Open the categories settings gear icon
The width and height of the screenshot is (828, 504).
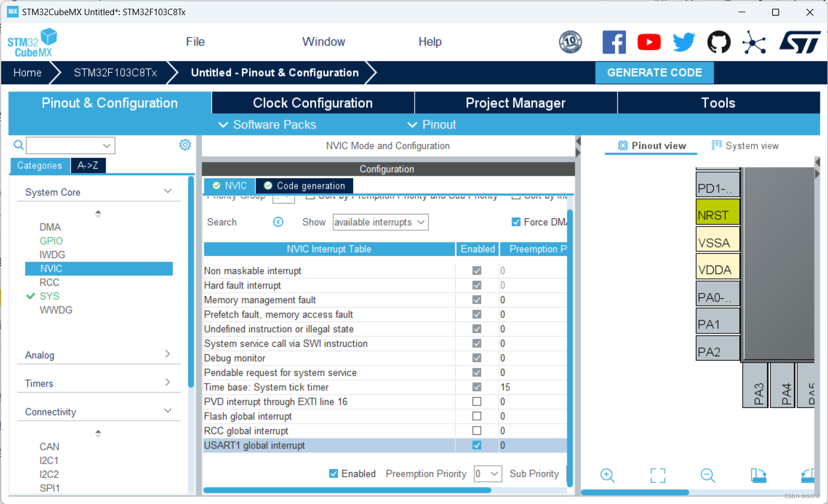click(185, 145)
